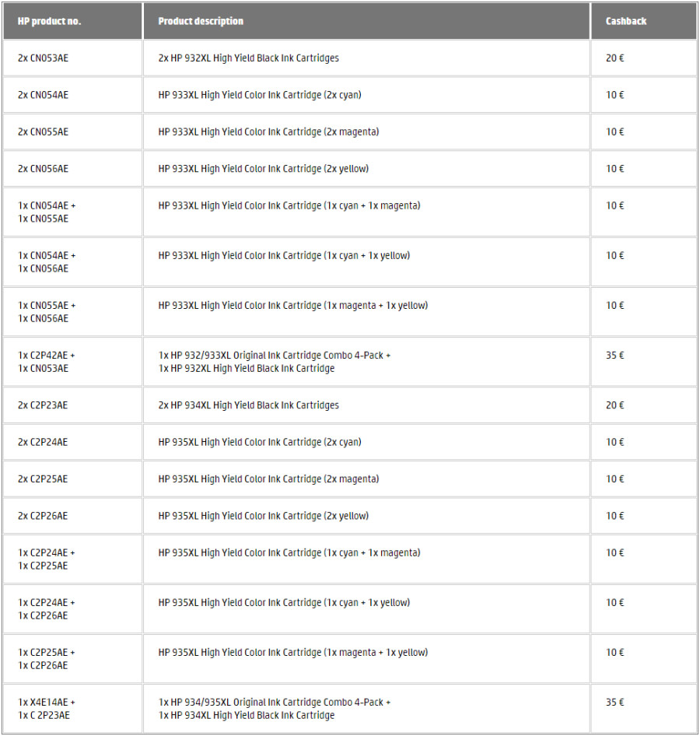
Task: Select the '2x CN053AE' product number cell
Action: [72, 58]
